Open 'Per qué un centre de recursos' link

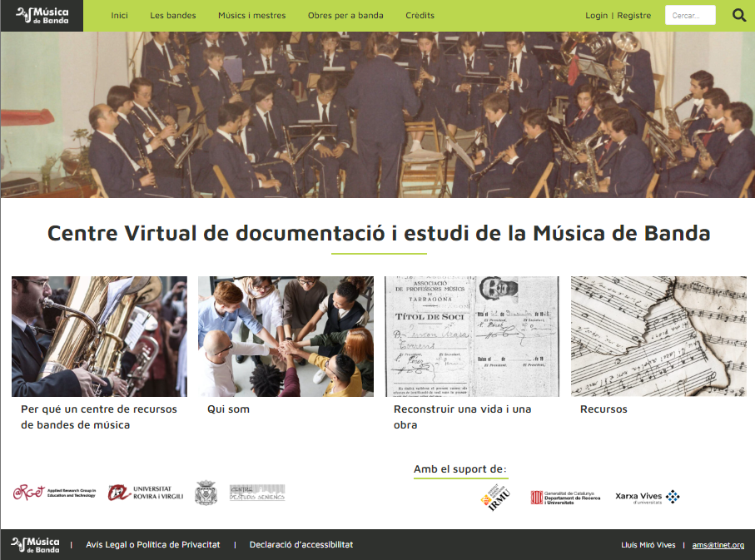[99, 417]
